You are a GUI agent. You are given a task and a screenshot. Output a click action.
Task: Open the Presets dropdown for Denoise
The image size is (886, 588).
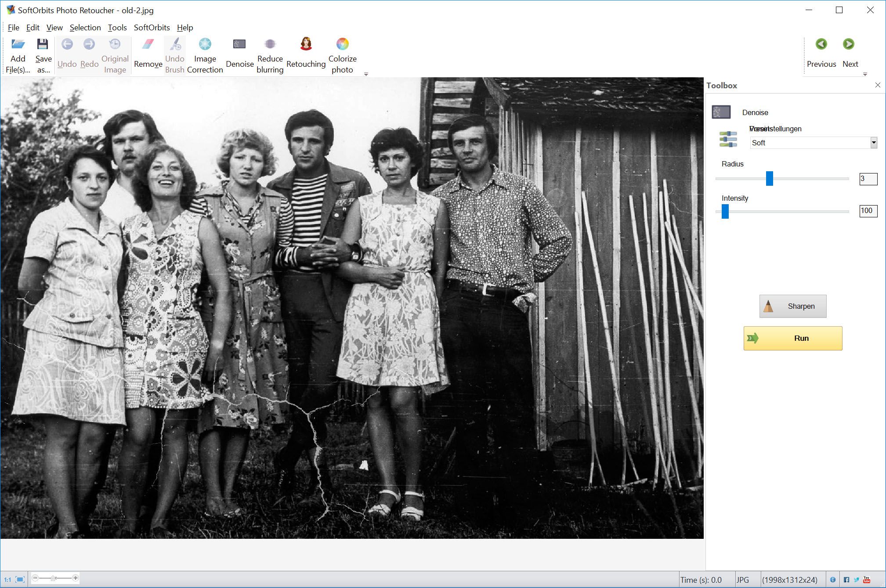[873, 142]
